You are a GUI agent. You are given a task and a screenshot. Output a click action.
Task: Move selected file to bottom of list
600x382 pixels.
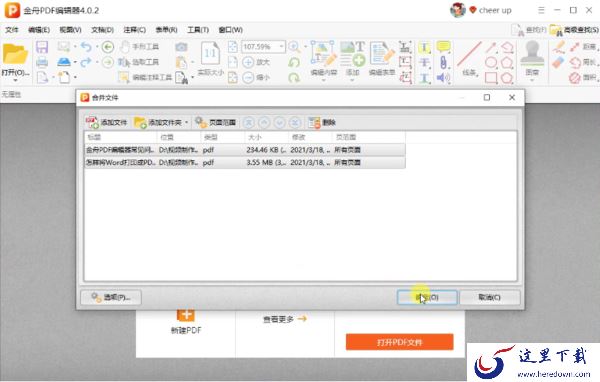295,122
